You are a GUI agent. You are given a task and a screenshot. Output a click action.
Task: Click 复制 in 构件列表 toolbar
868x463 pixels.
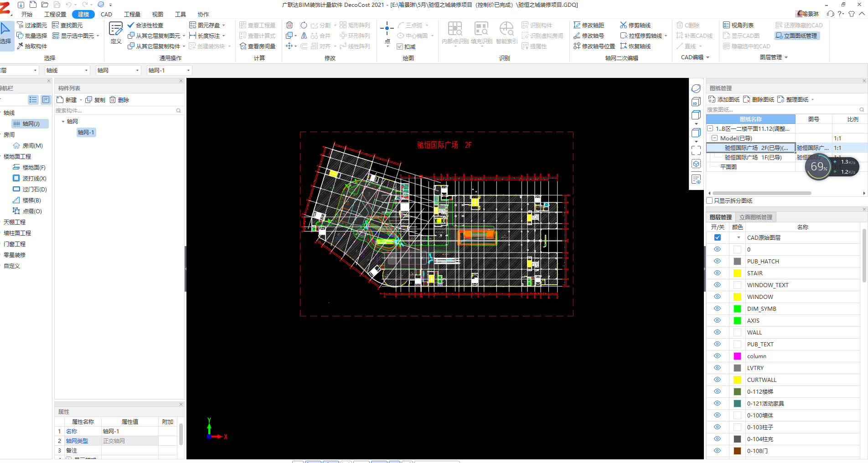coord(95,100)
